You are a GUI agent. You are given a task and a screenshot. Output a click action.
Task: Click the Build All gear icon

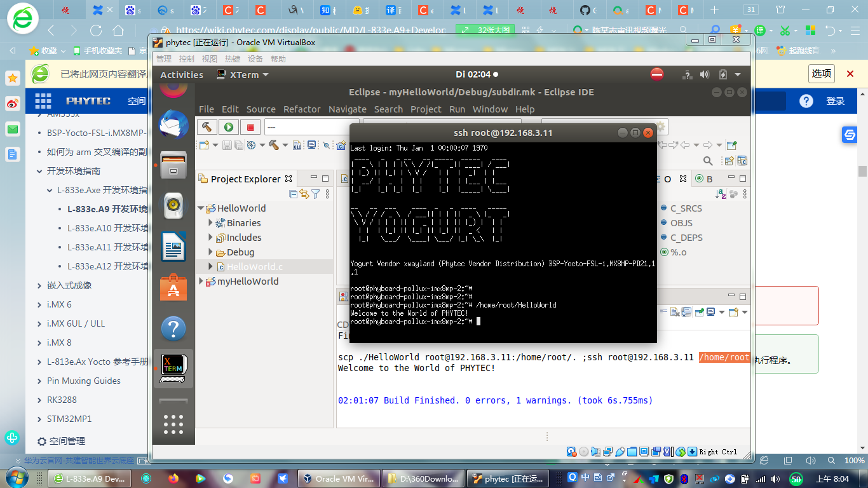(252, 146)
